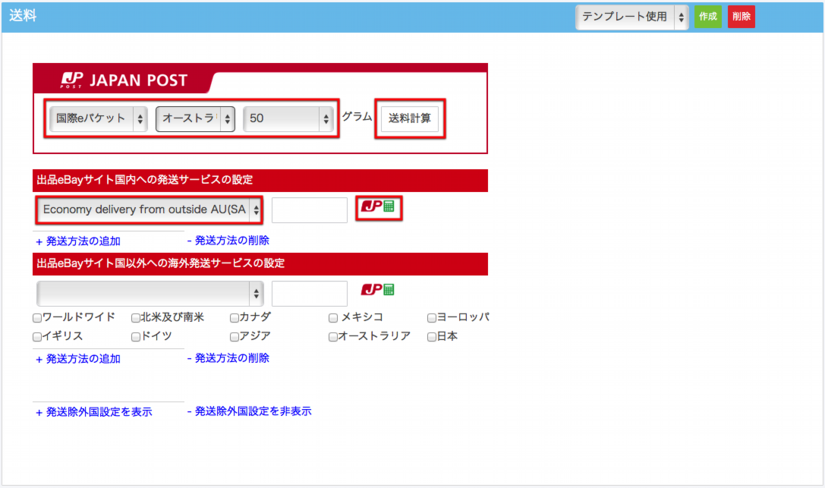Toggle the ヨーロッパ checkbox
Image resolution: width=825 pixels, height=488 pixels.
coord(432,318)
